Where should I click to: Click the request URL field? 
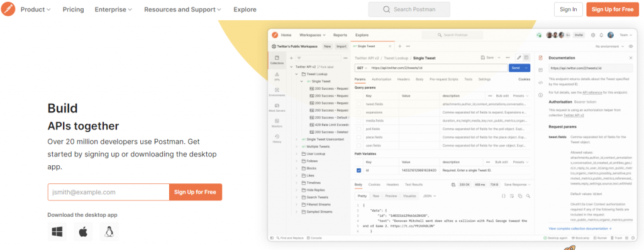coord(438,68)
